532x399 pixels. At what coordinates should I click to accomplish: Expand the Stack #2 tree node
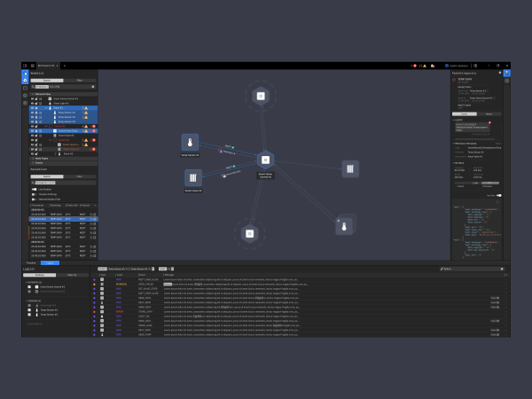pyautogui.click(x=56, y=153)
